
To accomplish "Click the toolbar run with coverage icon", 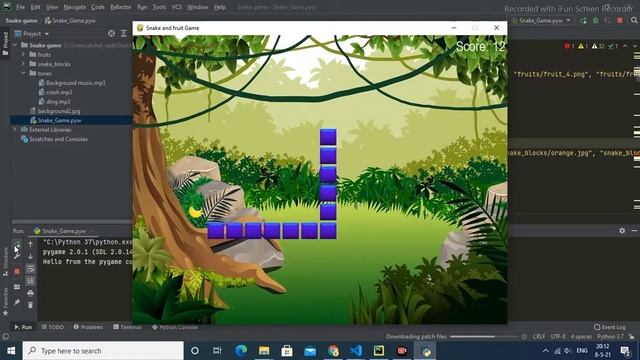I will tap(608, 20).
